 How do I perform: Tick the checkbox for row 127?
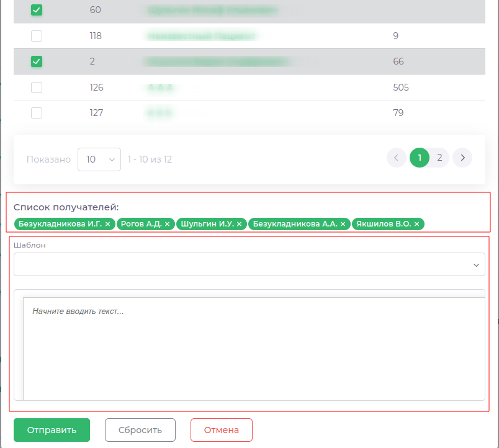click(37, 113)
